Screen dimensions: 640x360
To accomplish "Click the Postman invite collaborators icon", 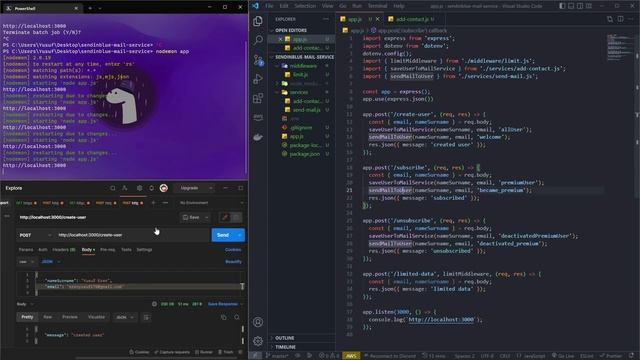I will (x=125, y=188).
